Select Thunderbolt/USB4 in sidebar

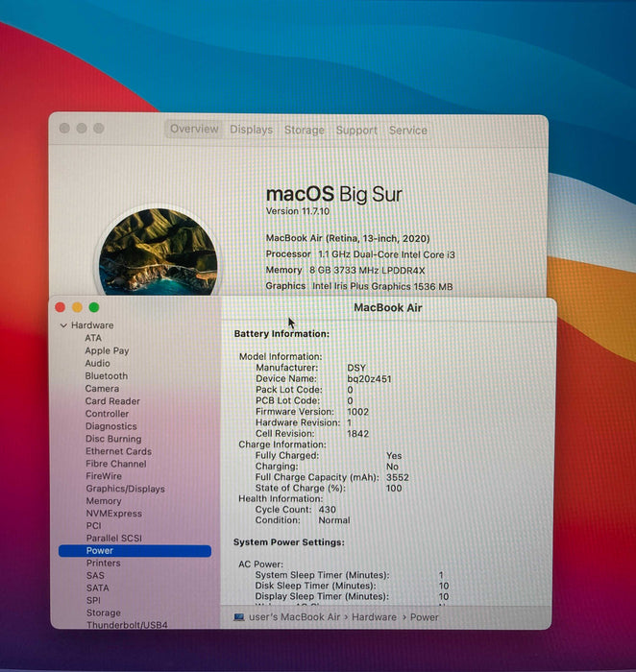(x=127, y=625)
